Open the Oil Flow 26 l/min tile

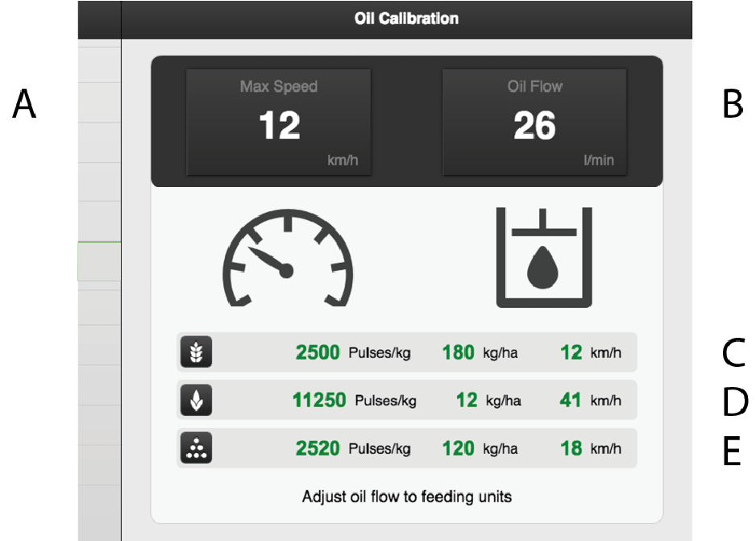coord(534,122)
